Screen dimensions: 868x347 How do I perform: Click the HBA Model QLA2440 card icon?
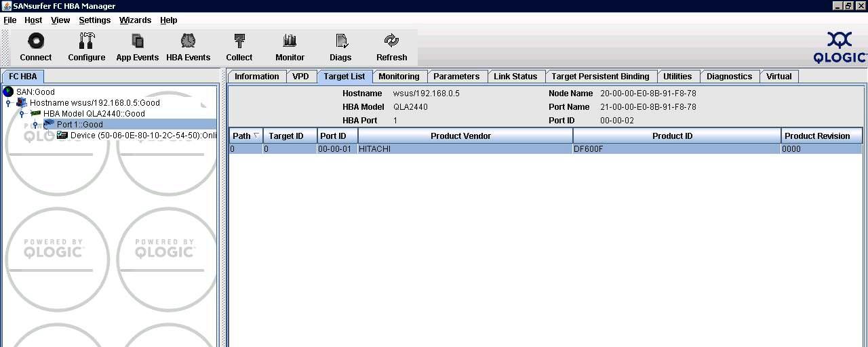click(36, 113)
